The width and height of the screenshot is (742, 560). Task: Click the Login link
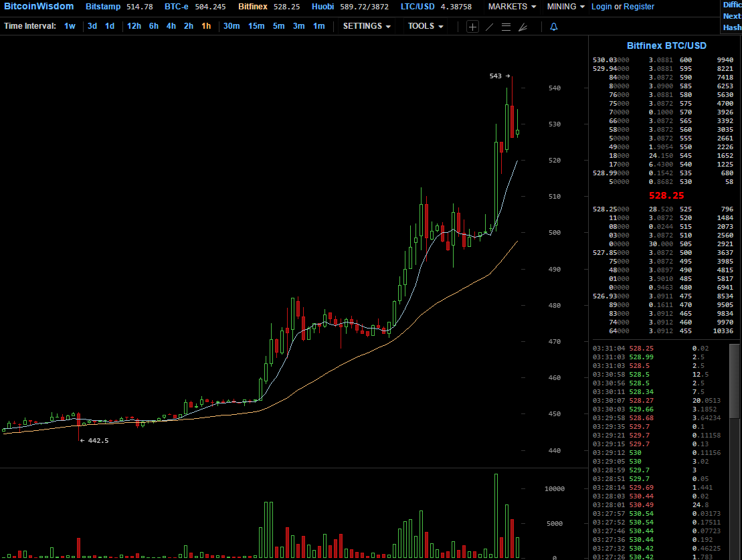click(x=601, y=7)
